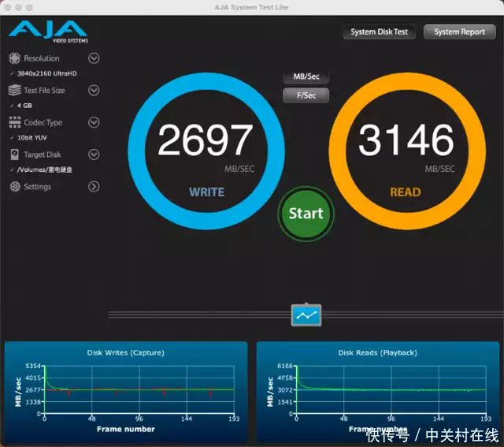Expand the Resolution dropdown arrow
Screen dimensions: 504x447
[x=94, y=58]
